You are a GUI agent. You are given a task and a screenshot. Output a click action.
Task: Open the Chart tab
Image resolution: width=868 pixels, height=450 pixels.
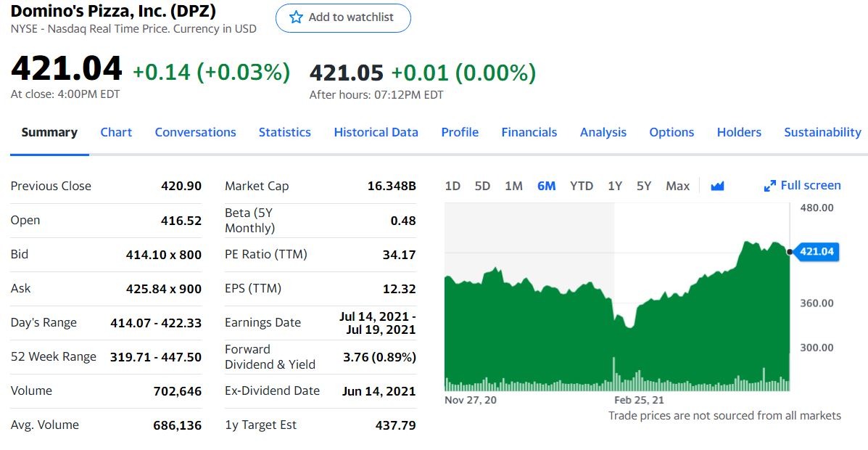pos(116,132)
